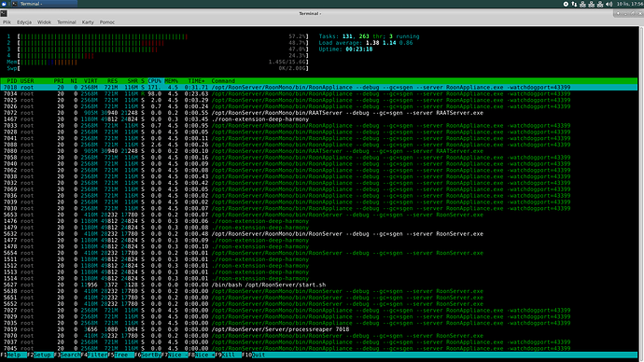Click the terminal window icon beside the title bar
Screen dimensions: 644x362
4,14
